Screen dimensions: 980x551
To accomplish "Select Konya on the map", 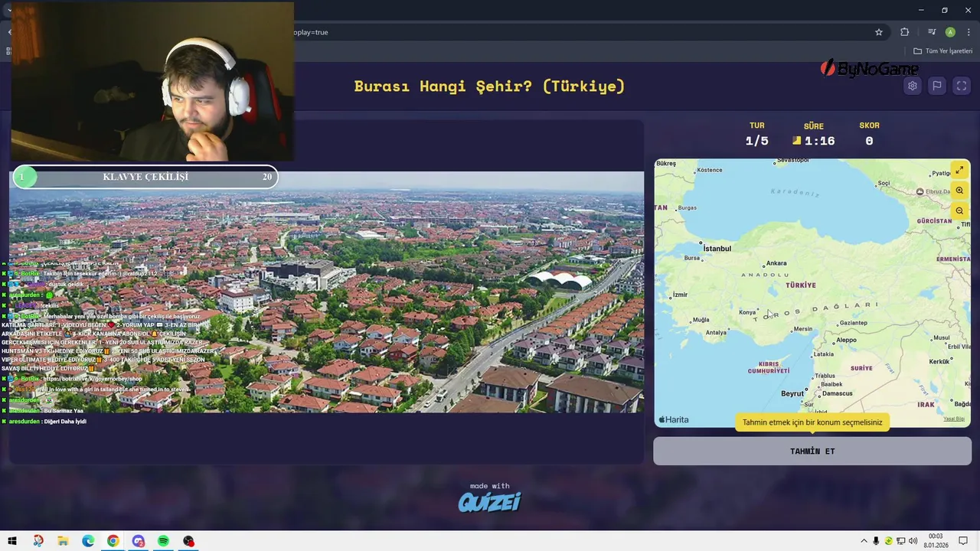I will pos(747,312).
